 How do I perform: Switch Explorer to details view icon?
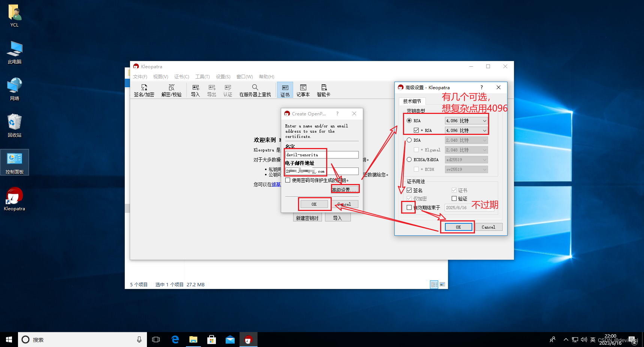tap(434, 284)
